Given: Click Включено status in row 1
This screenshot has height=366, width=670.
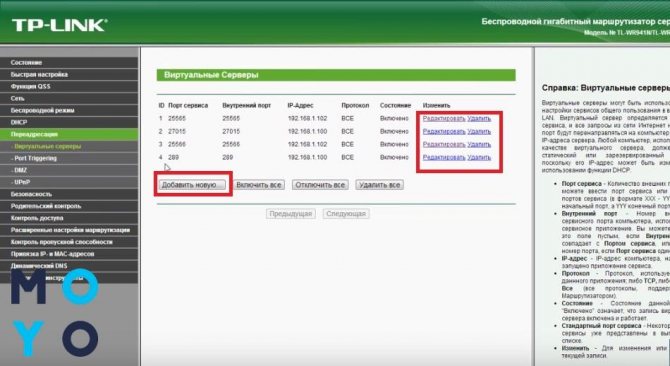Looking at the screenshot, I should (394, 118).
